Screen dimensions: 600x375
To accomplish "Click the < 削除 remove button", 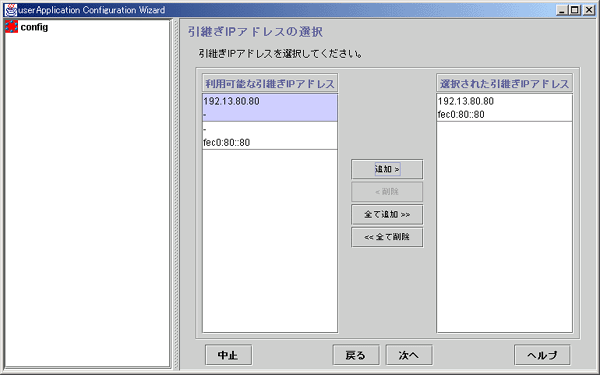I will tap(387, 192).
